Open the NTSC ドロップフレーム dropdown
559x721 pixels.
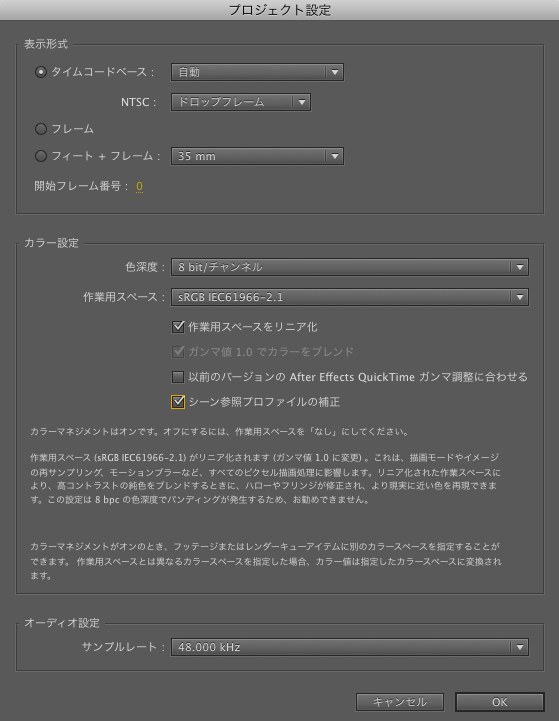[x=240, y=102]
